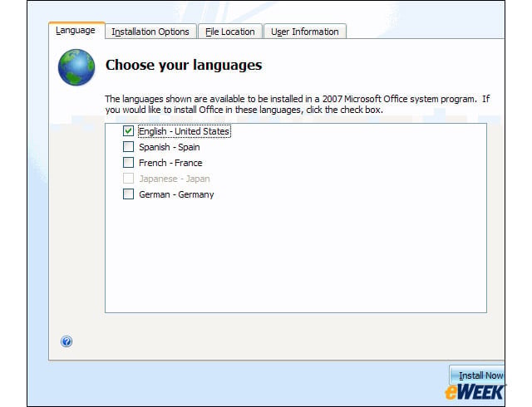
Task: Click the 'French - France' label text
Action: pos(170,163)
